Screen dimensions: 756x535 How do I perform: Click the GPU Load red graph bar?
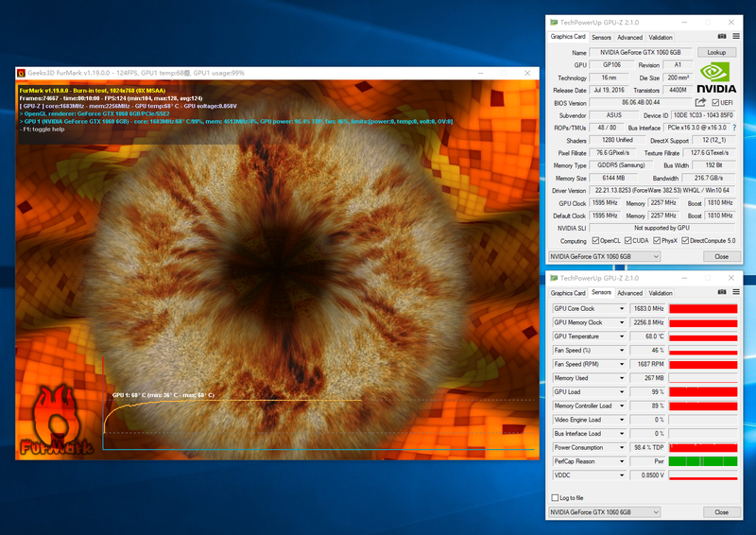(703, 392)
